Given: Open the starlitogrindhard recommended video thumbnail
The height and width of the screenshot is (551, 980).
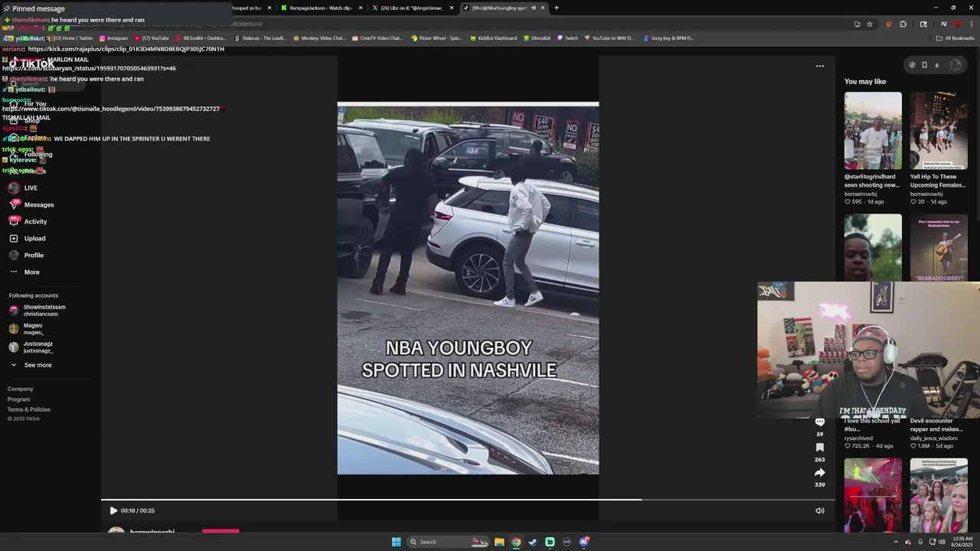Looking at the screenshot, I should tap(873, 131).
